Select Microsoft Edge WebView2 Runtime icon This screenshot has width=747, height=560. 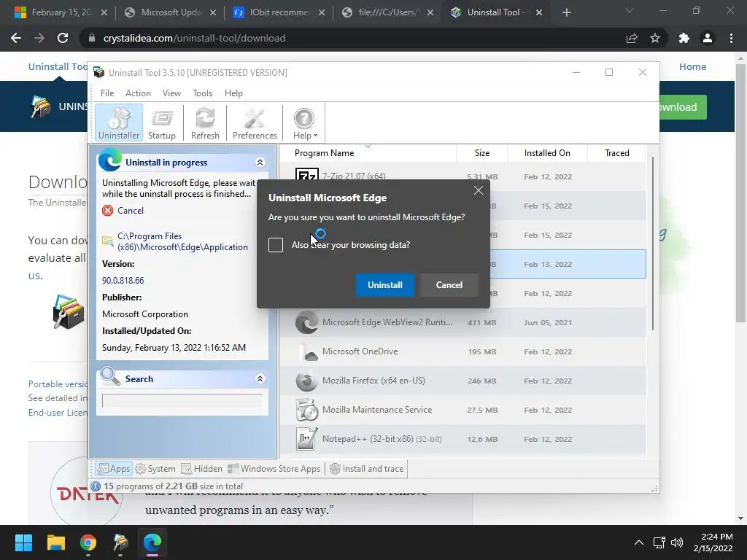307,322
